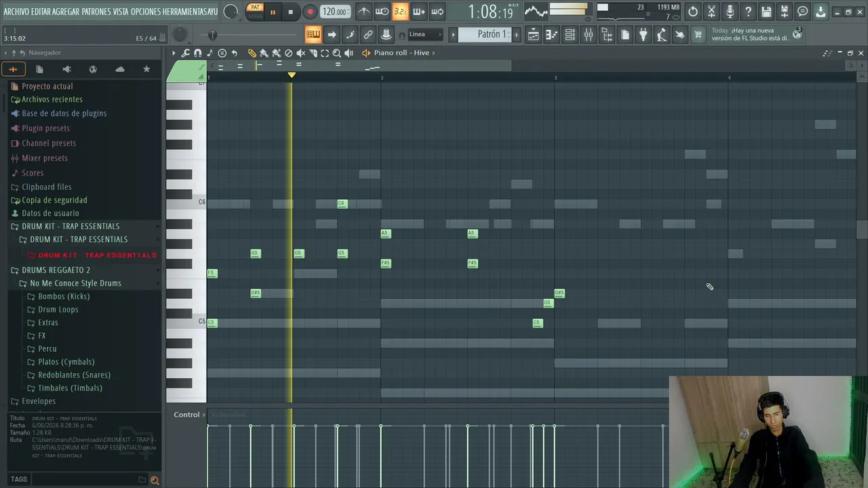
Task: Toggle the loop recording button
Action: (x=437, y=12)
